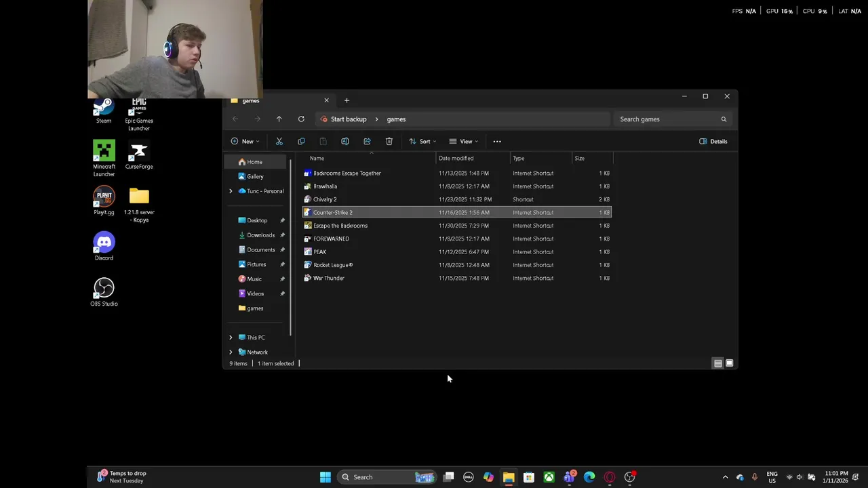868x488 pixels.
Task: Open Microsoft Store from the taskbar
Action: [x=529, y=477]
